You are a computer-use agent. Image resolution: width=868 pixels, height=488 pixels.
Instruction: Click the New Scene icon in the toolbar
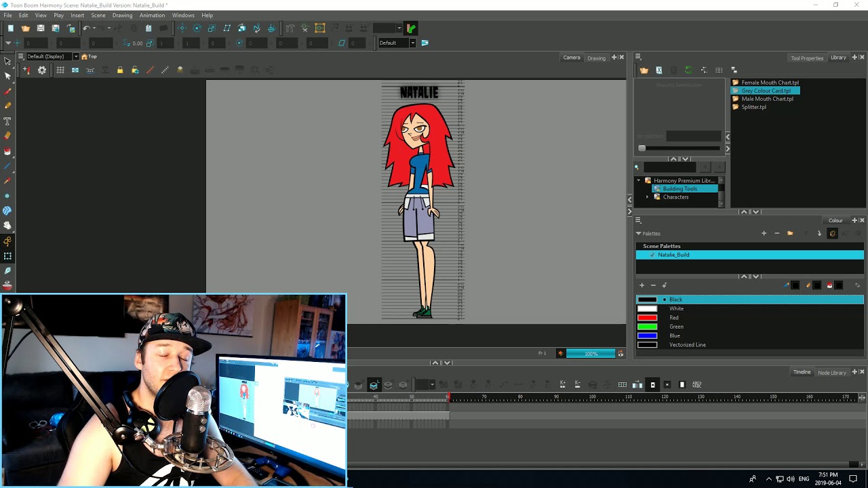click(x=10, y=28)
